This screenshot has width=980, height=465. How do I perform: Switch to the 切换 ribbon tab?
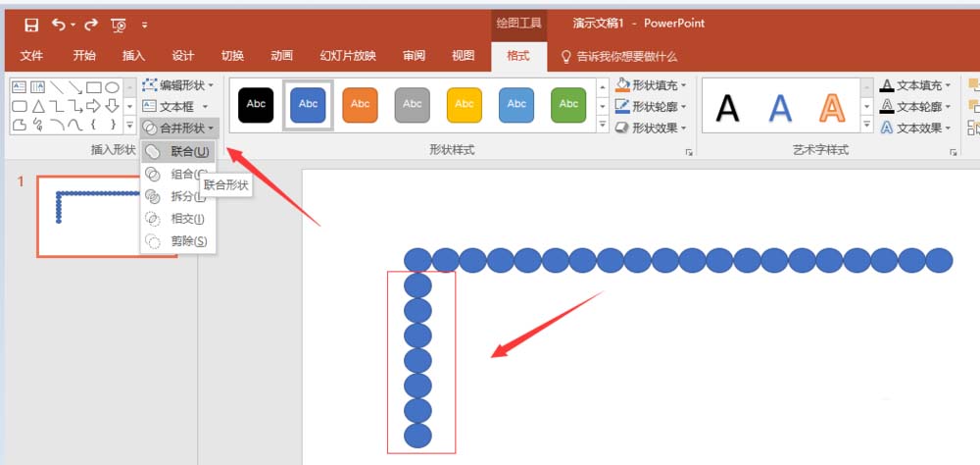point(232,56)
